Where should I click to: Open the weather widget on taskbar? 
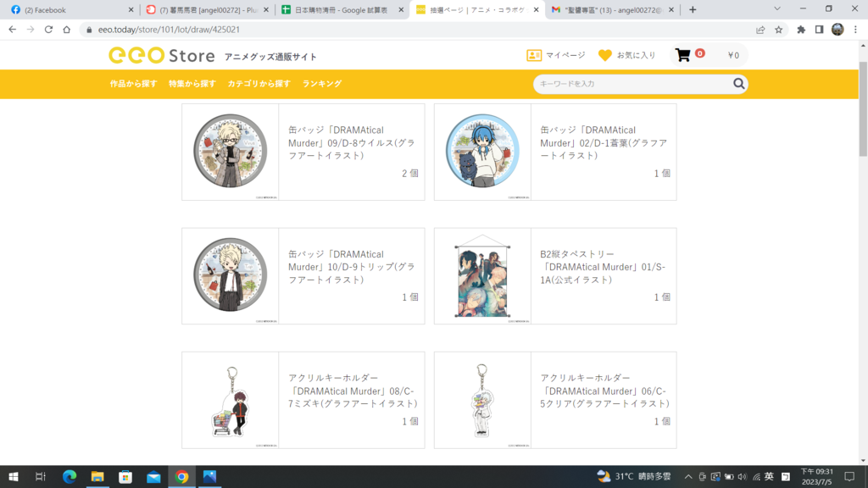[x=634, y=476]
